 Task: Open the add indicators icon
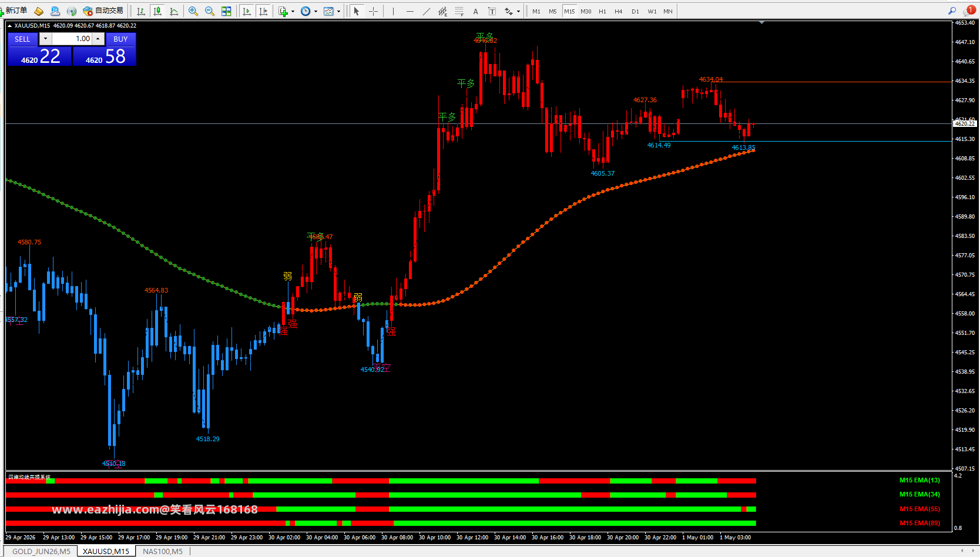[x=283, y=11]
